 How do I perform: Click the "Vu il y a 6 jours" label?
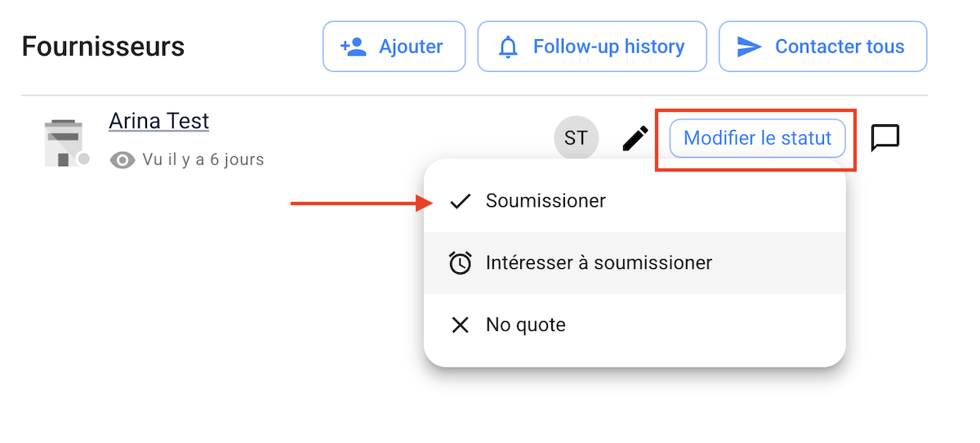coord(203,160)
